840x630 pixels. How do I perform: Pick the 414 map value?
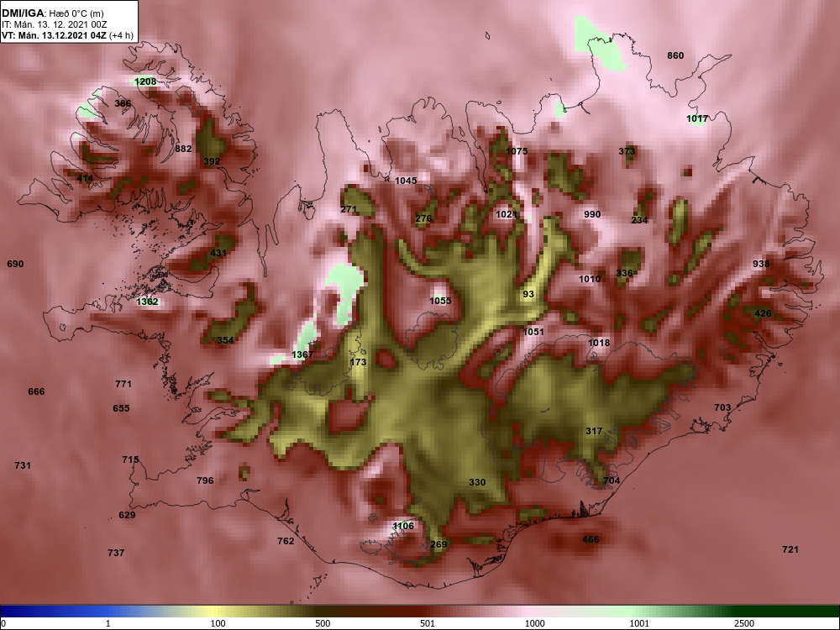coord(85,178)
